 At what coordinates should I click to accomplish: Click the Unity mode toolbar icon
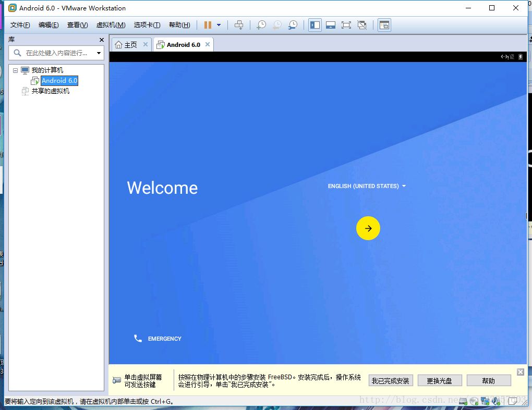[x=362, y=25]
